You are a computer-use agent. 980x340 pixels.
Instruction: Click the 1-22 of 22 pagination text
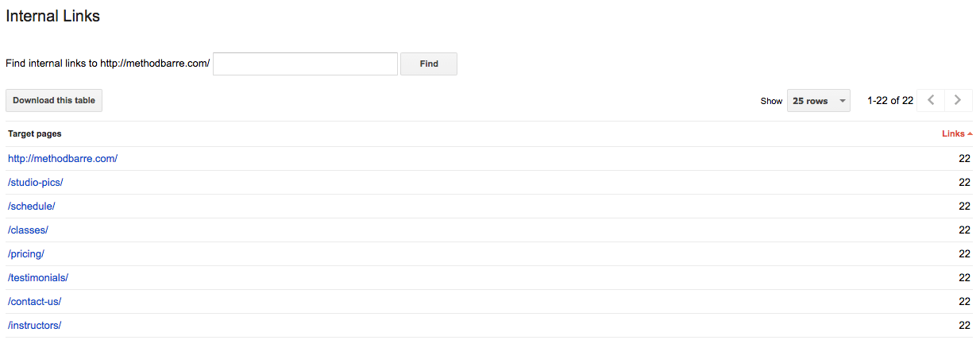pos(890,101)
